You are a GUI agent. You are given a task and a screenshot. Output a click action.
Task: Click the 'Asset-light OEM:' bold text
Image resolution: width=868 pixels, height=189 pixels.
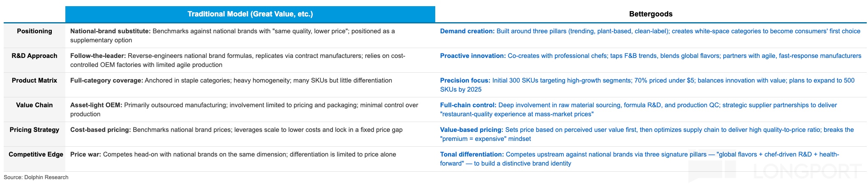[x=96, y=105]
